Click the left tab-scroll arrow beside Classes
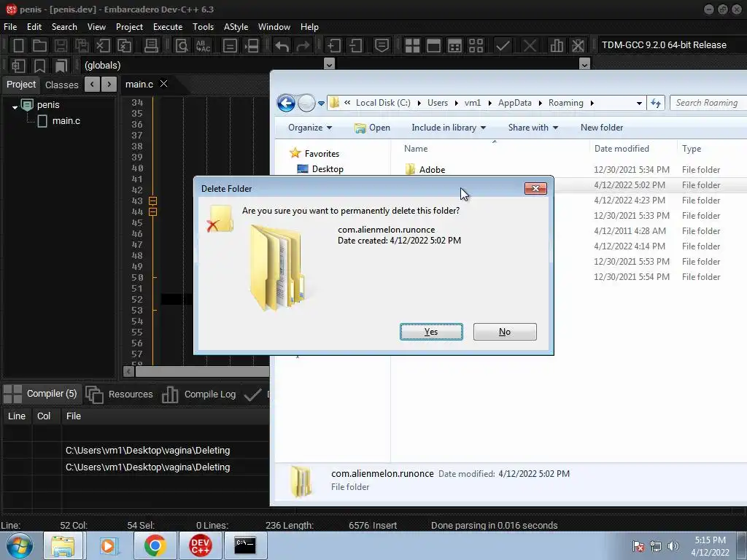The image size is (747, 560). 92,85
